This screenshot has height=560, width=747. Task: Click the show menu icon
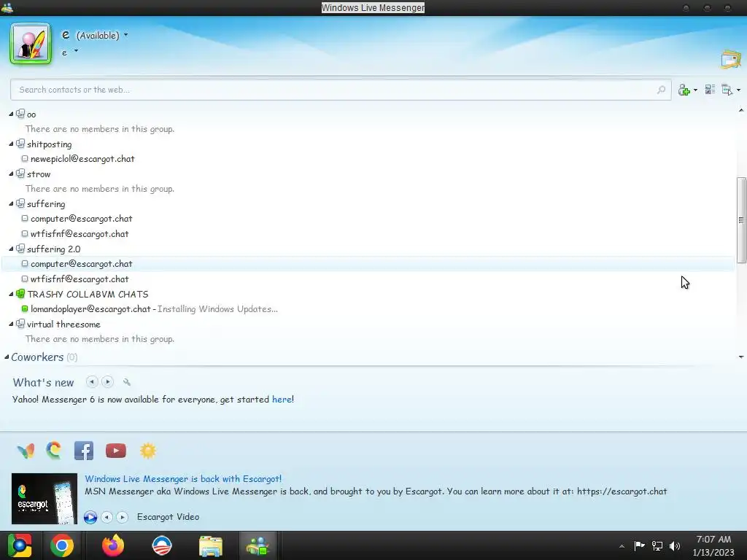tap(727, 90)
